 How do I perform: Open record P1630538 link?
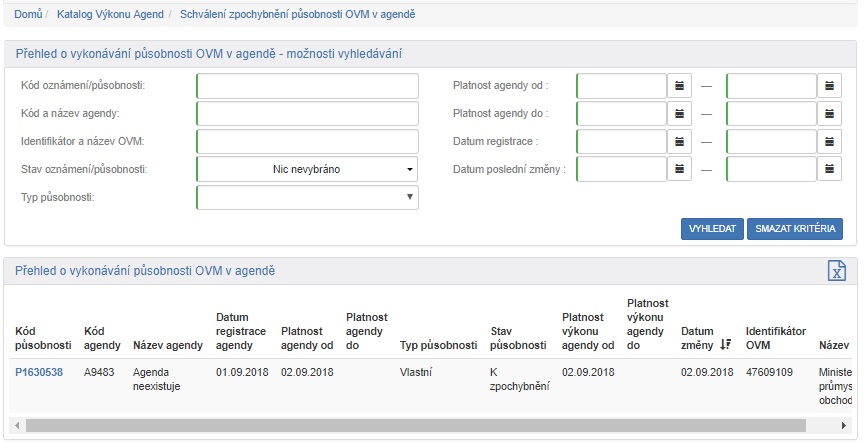point(39,372)
